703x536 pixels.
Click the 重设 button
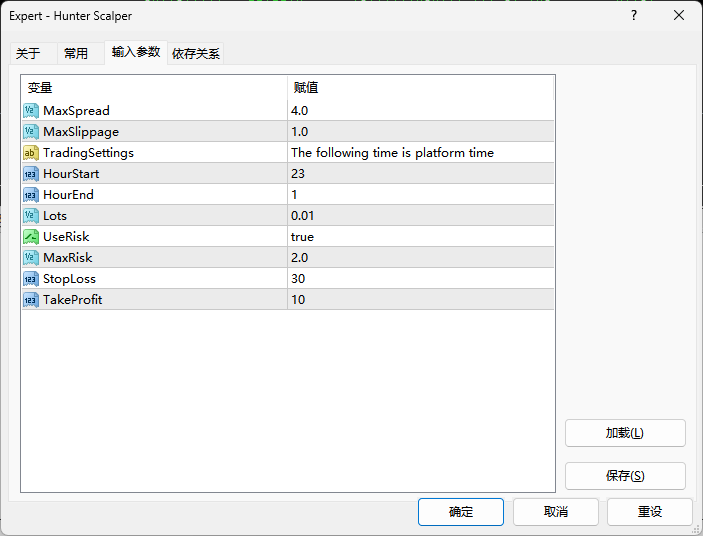click(649, 512)
